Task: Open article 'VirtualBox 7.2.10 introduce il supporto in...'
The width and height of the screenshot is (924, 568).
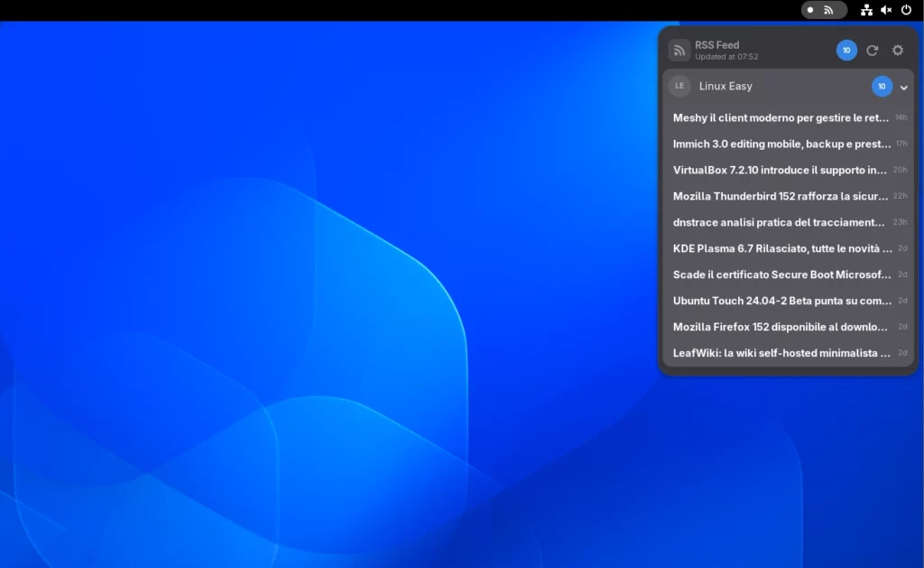Action: 789,170
